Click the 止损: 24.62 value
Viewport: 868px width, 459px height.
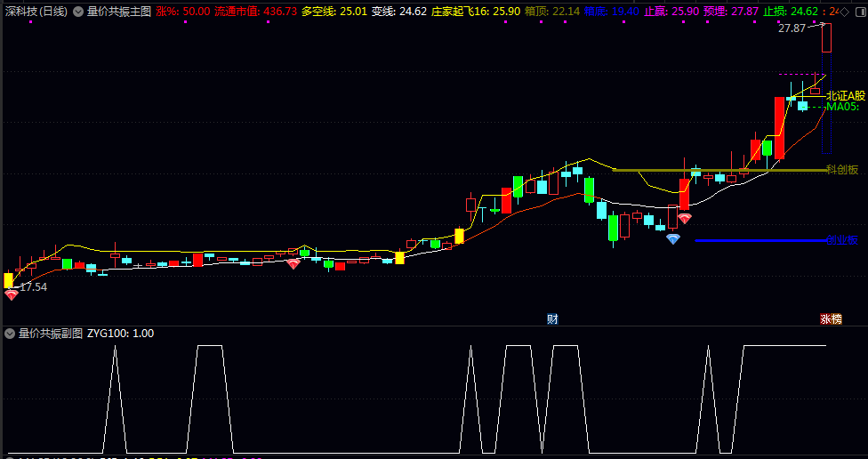click(791, 12)
